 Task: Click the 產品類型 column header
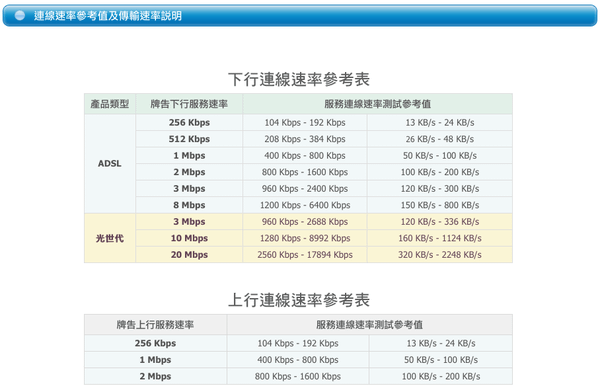(110, 104)
